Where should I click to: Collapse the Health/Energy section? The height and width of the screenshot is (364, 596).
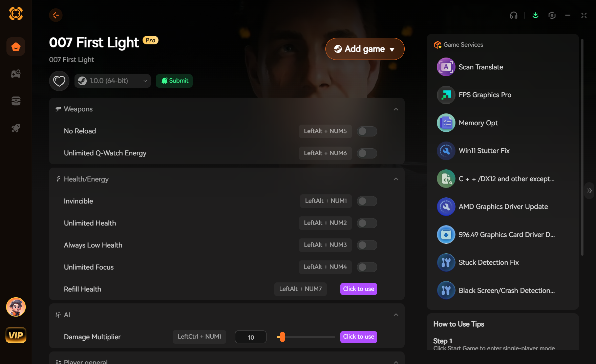point(396,179)
